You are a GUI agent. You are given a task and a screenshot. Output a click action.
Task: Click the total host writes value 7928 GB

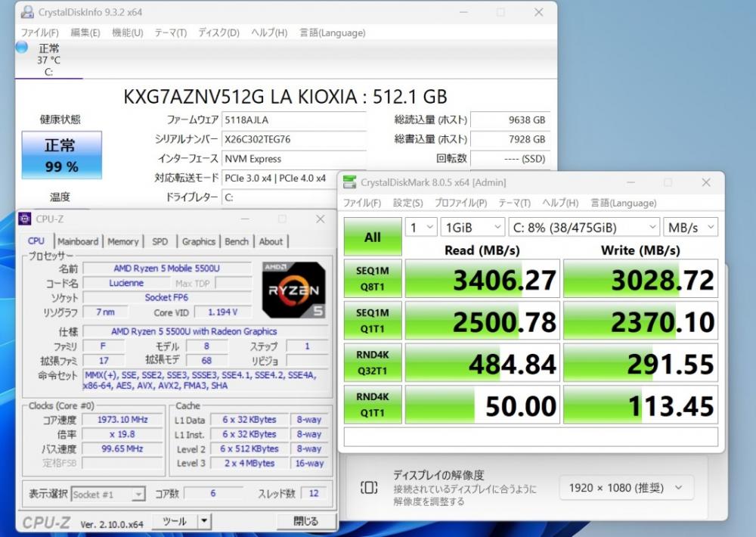(x=510, y=139)
